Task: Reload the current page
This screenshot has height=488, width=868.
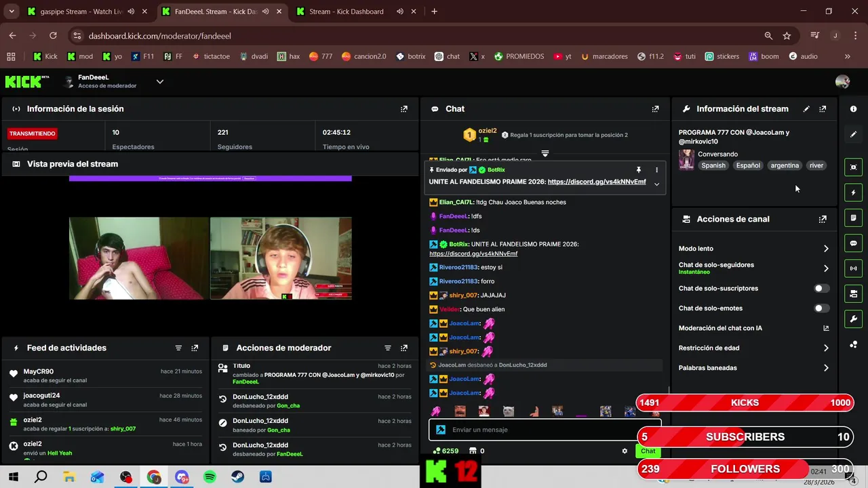Action: (x=53, y=36)
